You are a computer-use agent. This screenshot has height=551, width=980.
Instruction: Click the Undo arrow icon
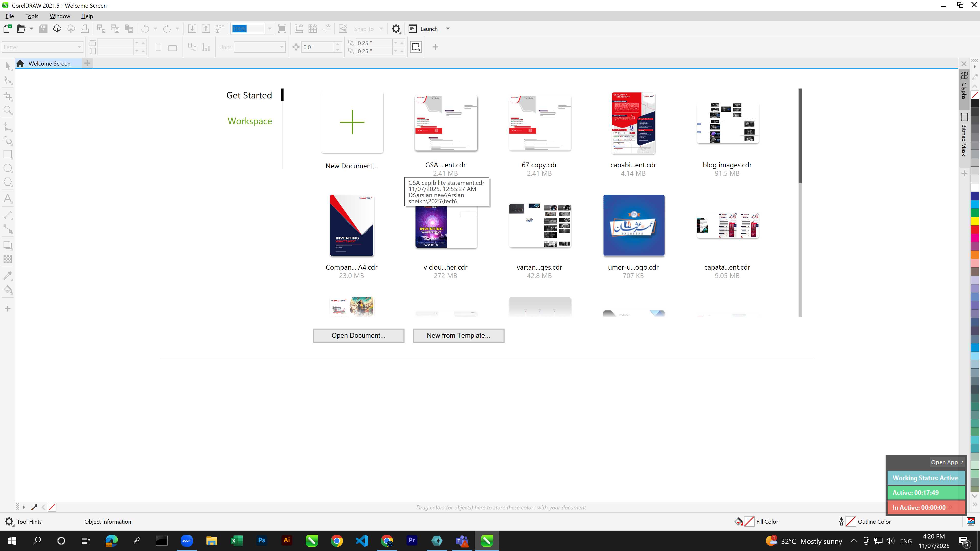click(145, 29)
